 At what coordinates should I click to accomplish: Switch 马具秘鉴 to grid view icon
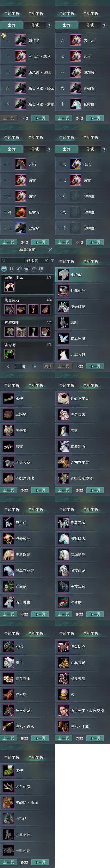[x=11, y=269]
